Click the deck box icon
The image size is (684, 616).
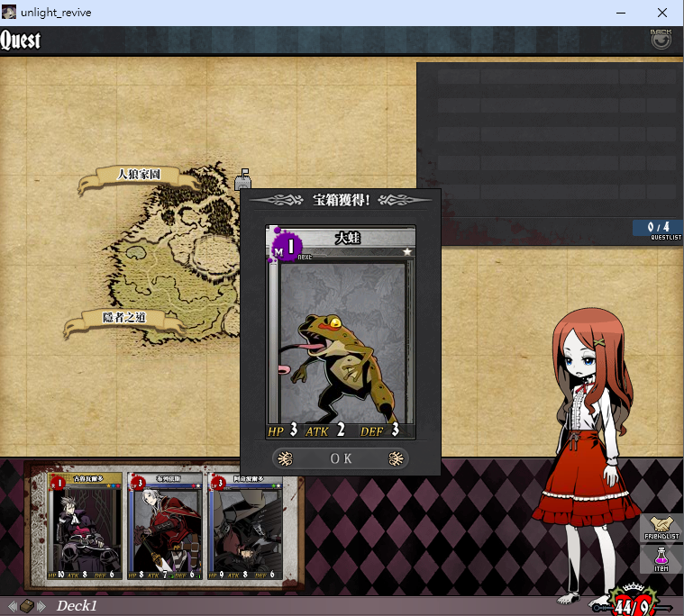pos(27,606)
